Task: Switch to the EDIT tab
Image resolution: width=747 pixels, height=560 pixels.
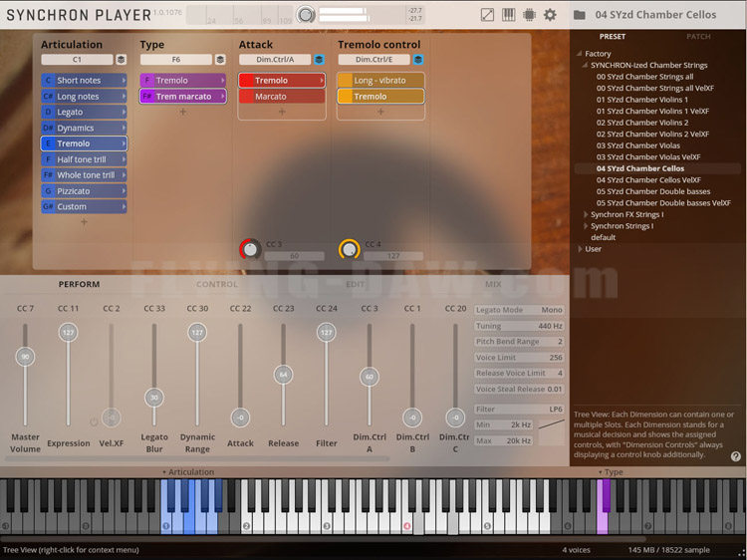Action: tap(355, 284)
